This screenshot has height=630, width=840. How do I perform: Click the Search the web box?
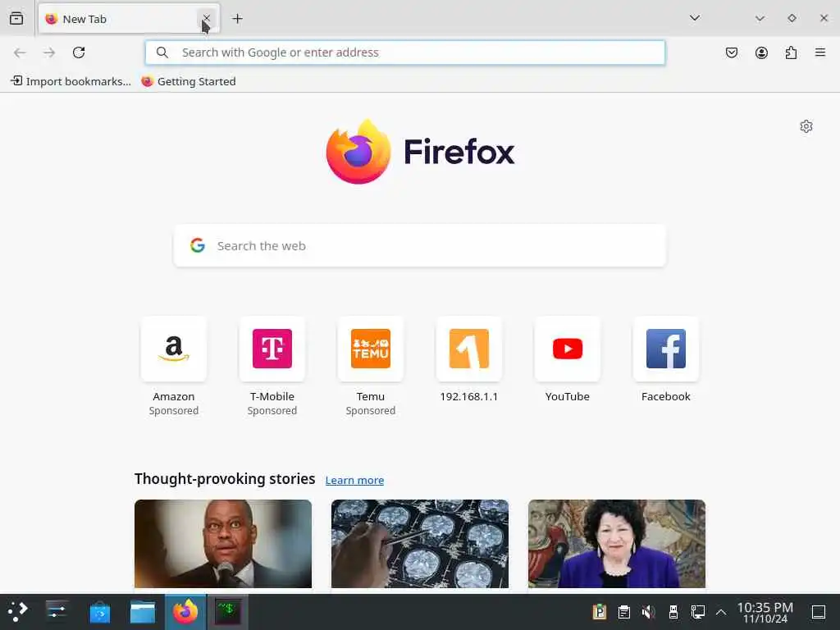[420, 246]
